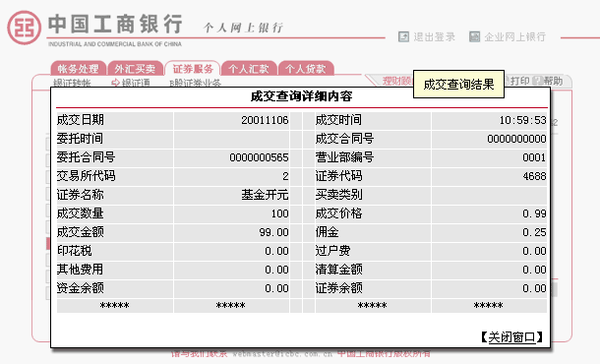Screen dimensions: 600x364
Task: Click the 打印 print link
Action: (x=519, y=81)
